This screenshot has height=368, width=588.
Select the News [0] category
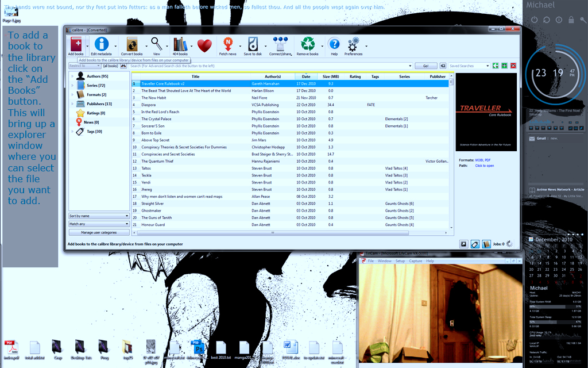point(91,122)
